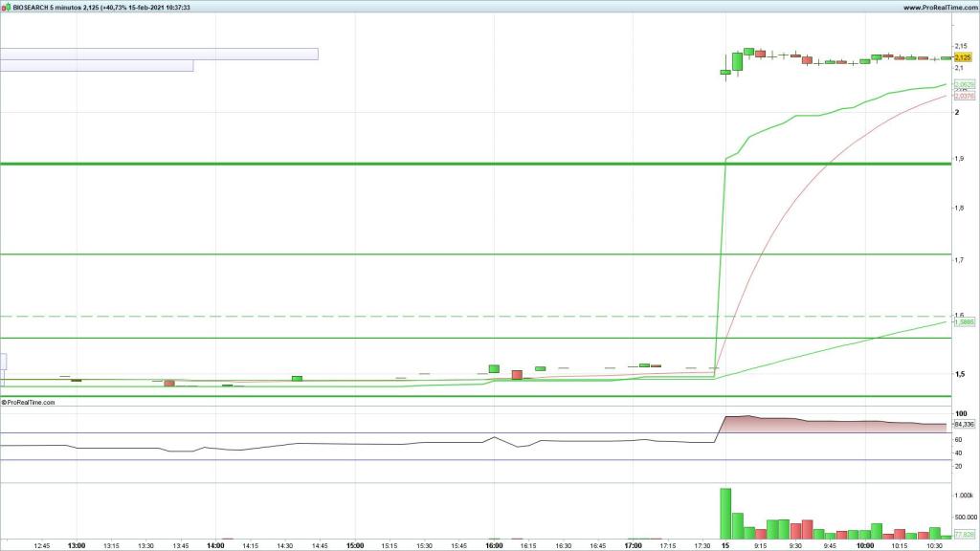
Task: Click the 84,336 RSI value label
Action: [964, 424]
